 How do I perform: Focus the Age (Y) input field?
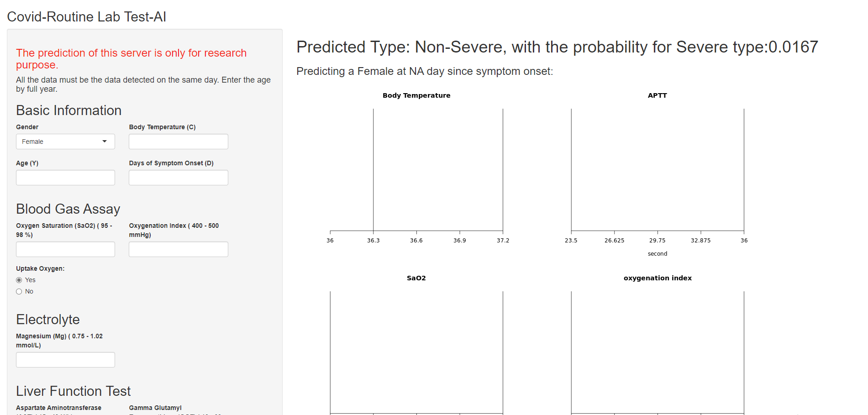click(x=65, y=178)
